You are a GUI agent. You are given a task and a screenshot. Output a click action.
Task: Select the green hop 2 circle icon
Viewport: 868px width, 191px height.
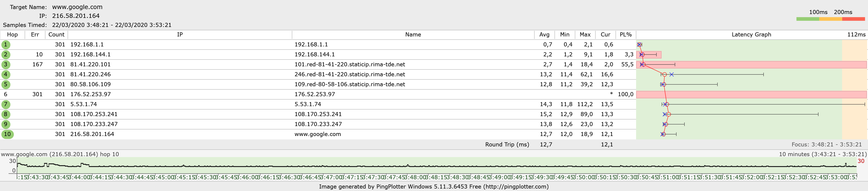(x=6, y=54)
